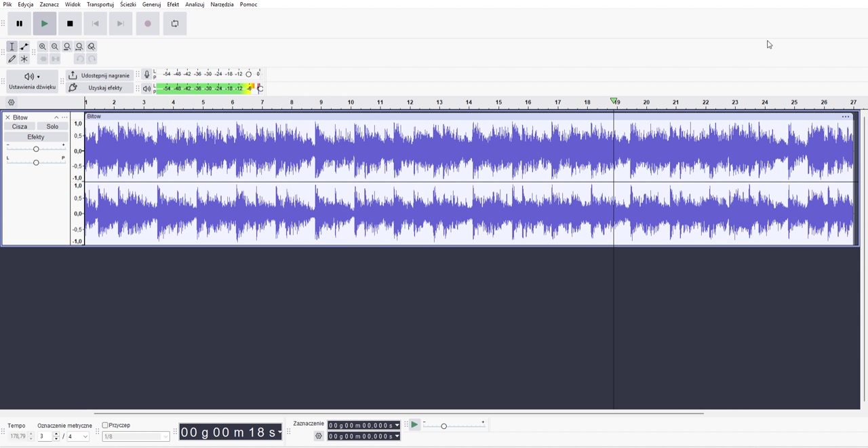The width and height of the screenshot is (868, 448).
Task: Click Trim audio outside selection icon
Action: [43, 59]
